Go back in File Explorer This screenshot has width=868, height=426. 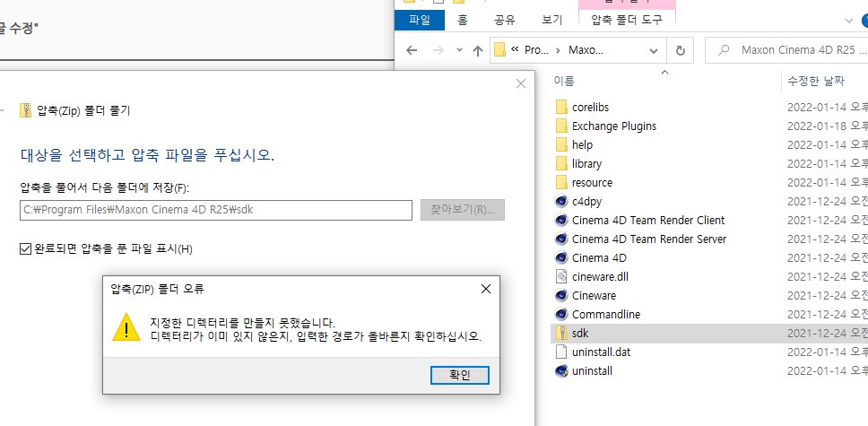tap(412, 50)
